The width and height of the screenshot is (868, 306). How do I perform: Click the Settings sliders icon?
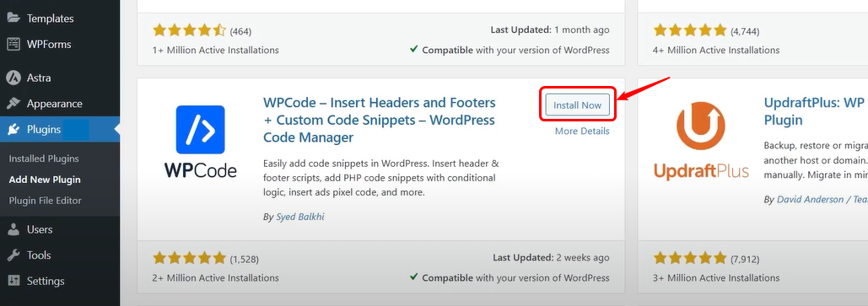click(13, 281)
